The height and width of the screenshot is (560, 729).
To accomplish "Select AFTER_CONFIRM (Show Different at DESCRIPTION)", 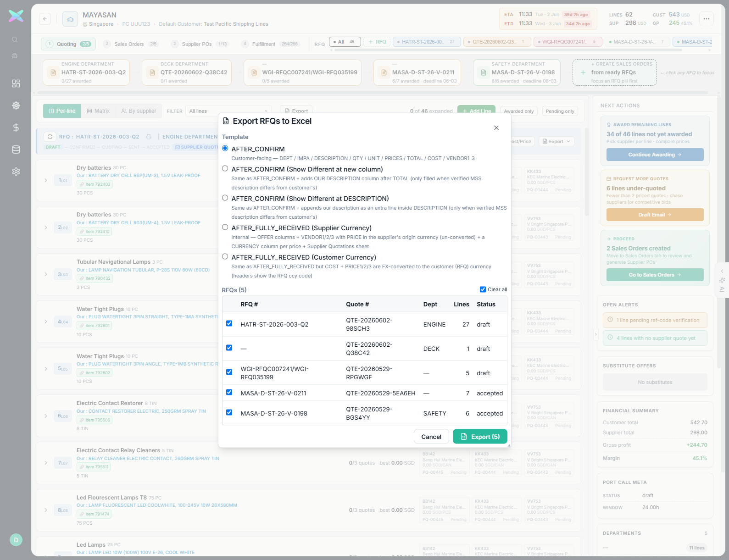I will click(x=225, y=198).
